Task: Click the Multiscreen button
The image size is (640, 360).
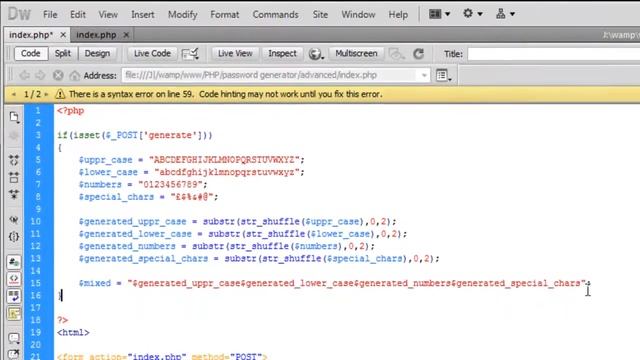Action: 356,53
